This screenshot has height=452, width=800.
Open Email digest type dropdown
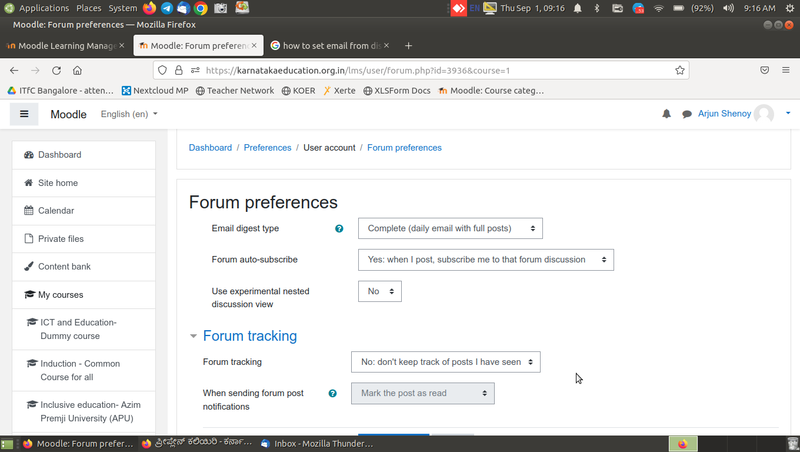pos(450,229)
